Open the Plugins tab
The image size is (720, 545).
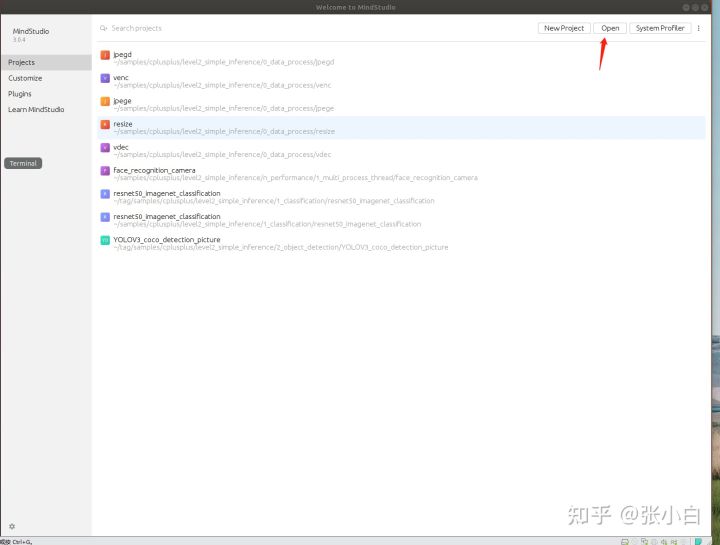[46, 94]
